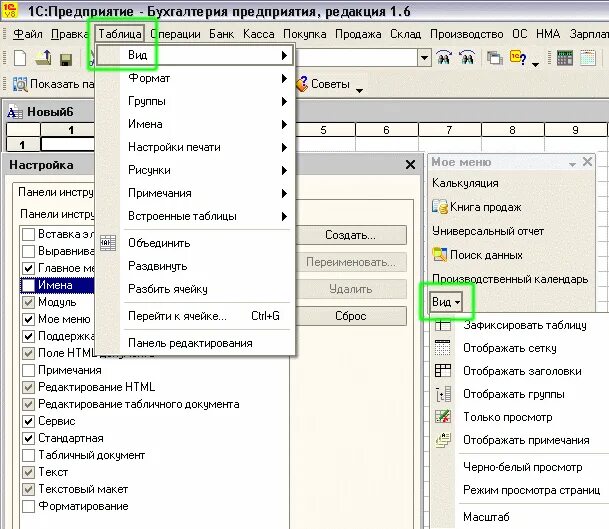Click the toolbar search input field
The height and width of the screenshot is (529, 609).
[357, 58]
